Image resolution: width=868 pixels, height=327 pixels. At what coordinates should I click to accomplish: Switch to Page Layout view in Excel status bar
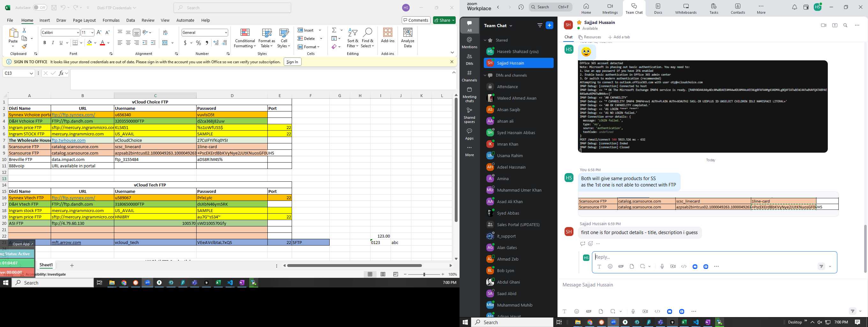click(x=383, y=274)
